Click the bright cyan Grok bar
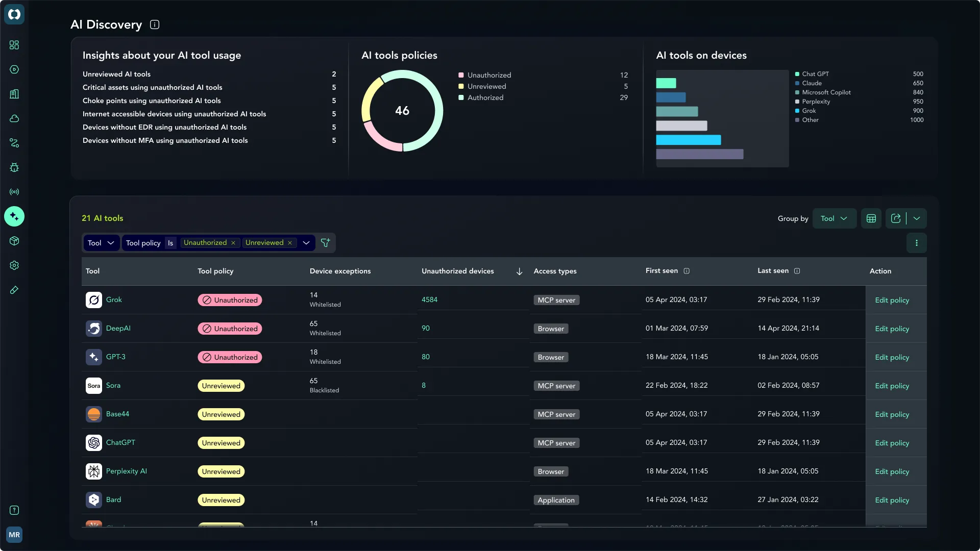 point(688,140)
